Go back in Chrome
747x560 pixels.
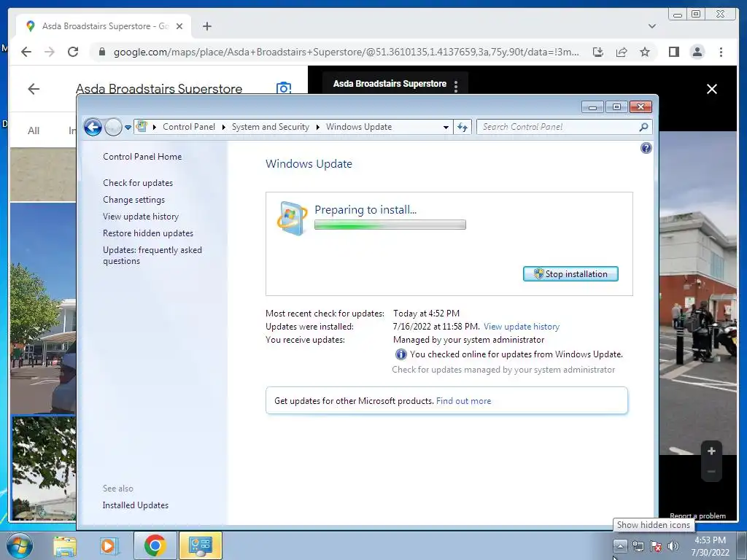[x=26, y=52]
